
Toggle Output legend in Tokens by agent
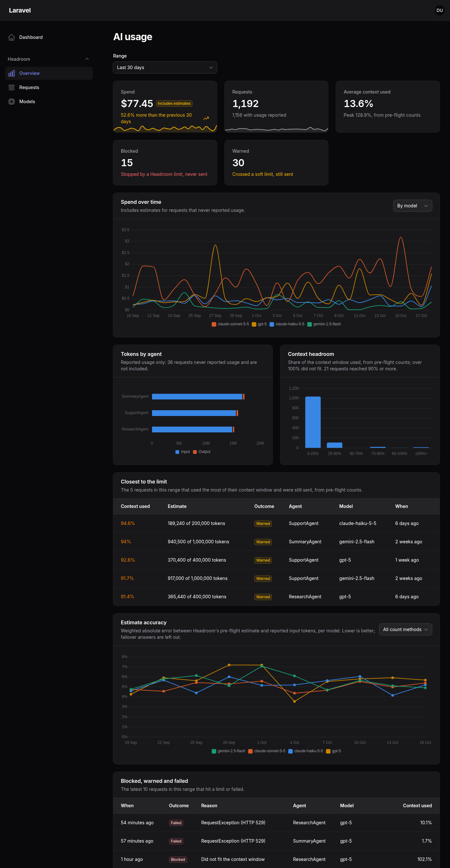pos(202,452)
